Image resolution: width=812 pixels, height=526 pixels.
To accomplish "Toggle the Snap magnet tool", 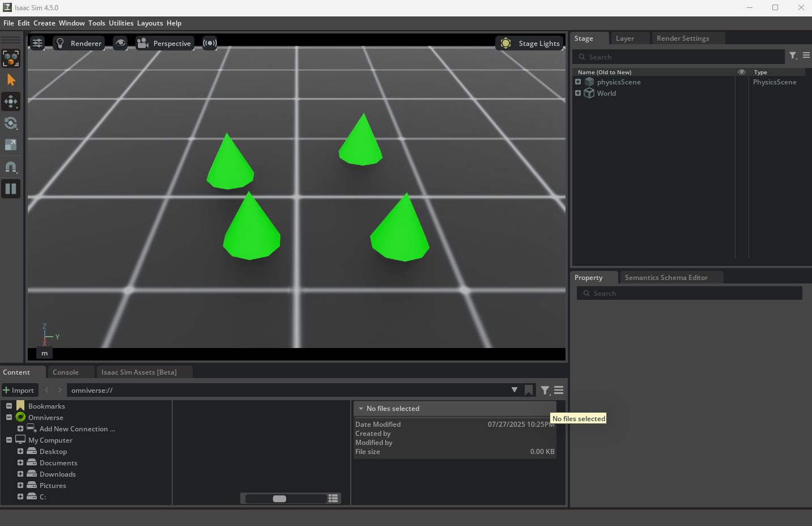I will coord(11,167).
